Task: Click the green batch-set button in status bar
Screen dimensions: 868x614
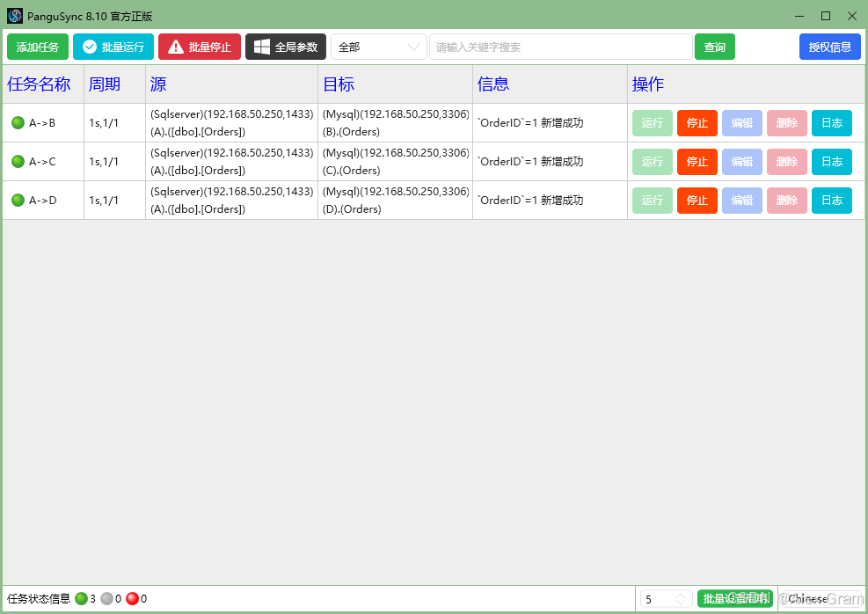Action: coord(734,598)
